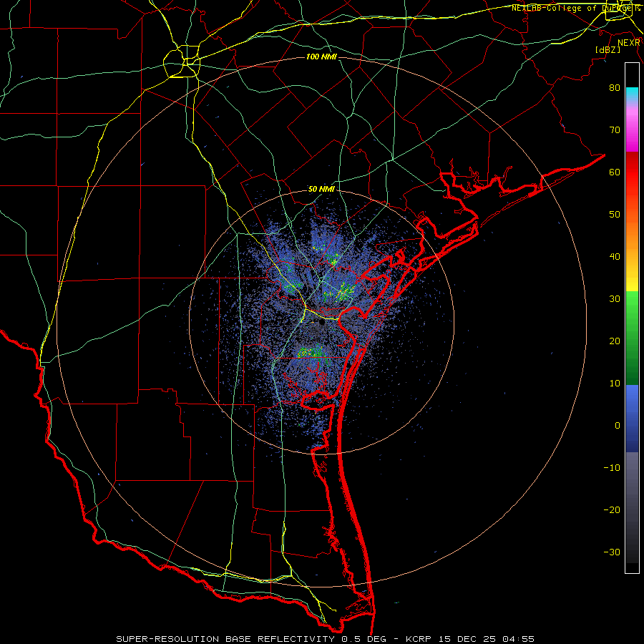Click the magenta-pink segment of the color bar
The image size is (644, 644).
coord(632,130)
